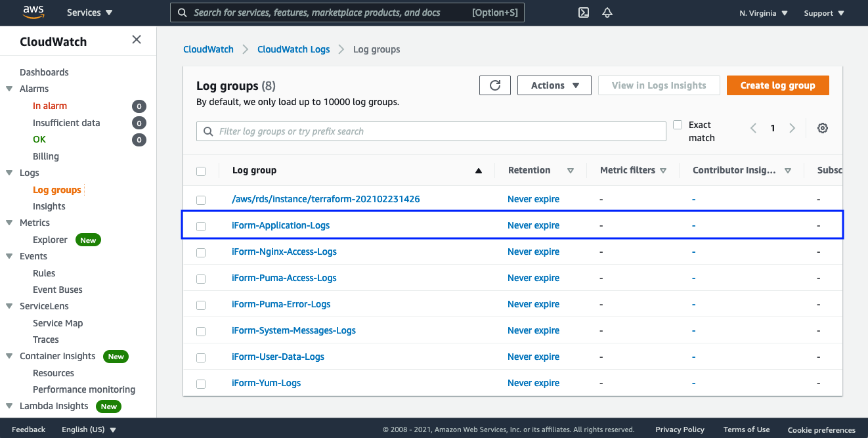Click the Filter log groups search field

pyautogui.click(x=431, y=131)
